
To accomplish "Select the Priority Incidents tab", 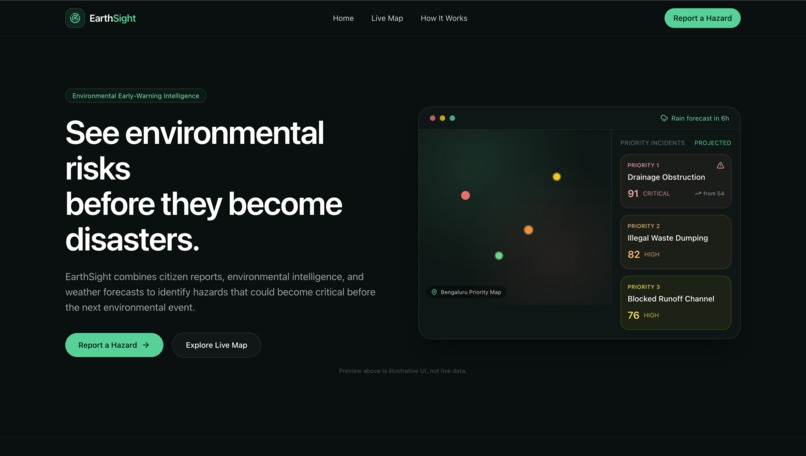I will [x=652, y=143].
